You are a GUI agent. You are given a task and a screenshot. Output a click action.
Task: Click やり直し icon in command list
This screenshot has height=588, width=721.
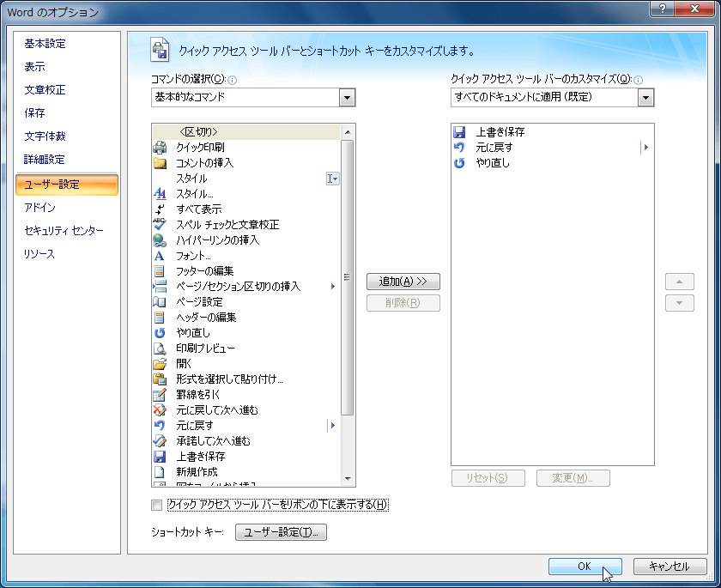160,333
